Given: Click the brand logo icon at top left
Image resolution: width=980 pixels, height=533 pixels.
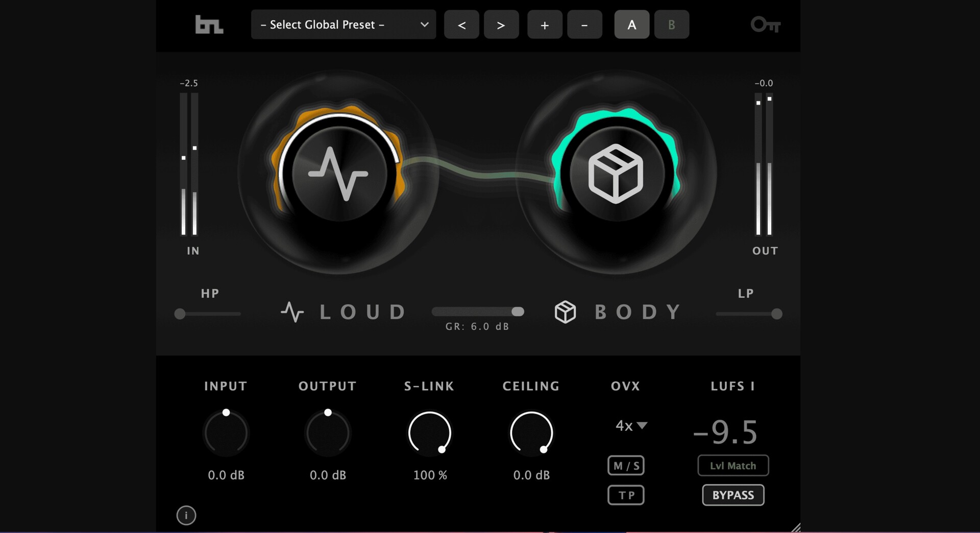Looking at the screenshot, I should pyautogui.click(x=209, y=25).
